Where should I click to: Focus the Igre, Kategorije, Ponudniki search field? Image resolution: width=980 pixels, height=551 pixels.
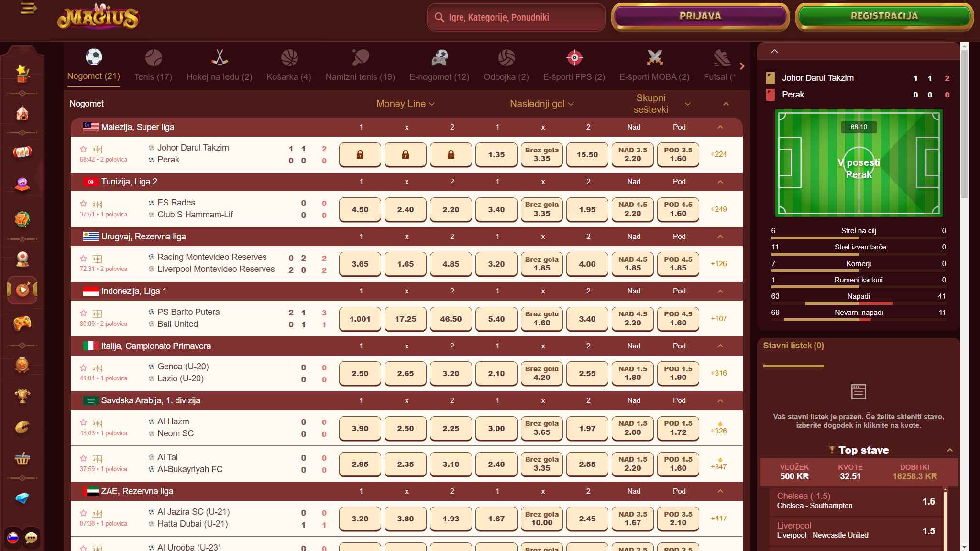coord(517,17)
